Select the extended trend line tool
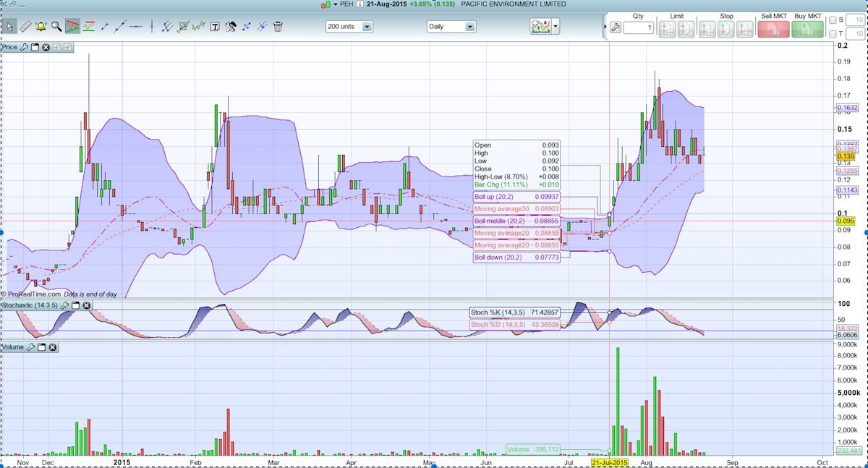This screenshot has width=868, height=468. (x=120, y=27)
